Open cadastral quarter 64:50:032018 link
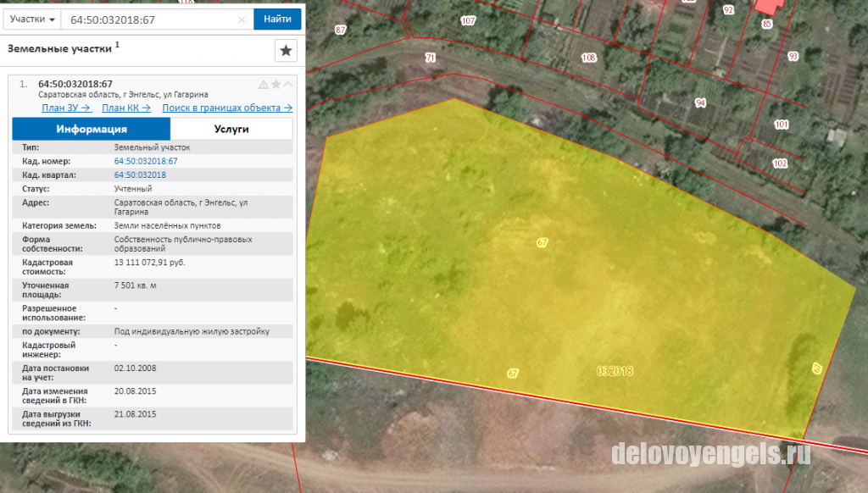The width and height of the screenshot is (868, 493). 140,174
